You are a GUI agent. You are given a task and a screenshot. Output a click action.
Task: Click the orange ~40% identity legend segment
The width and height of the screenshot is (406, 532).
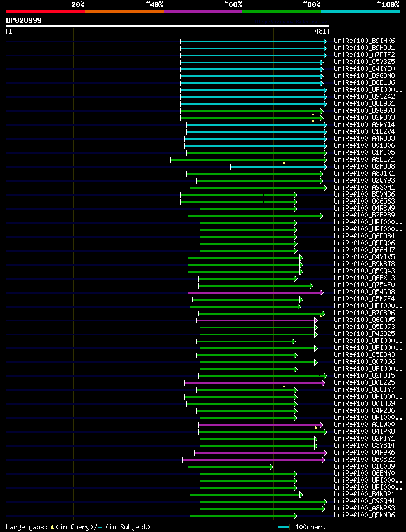click(x=124, y=11)
